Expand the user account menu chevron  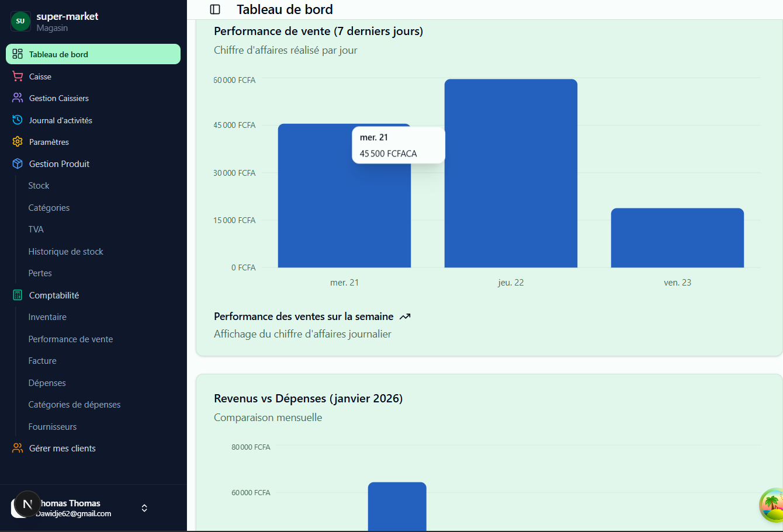pos(144,508)
